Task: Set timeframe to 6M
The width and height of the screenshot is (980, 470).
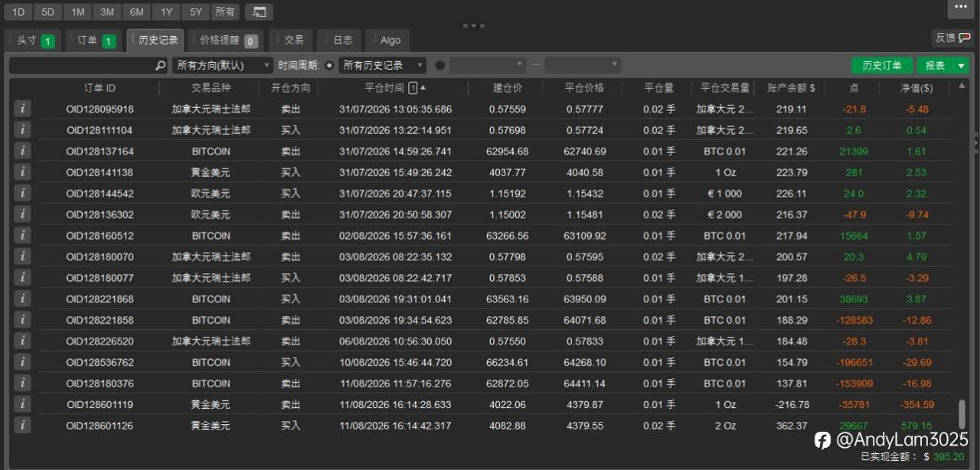Action: [136, 11]
